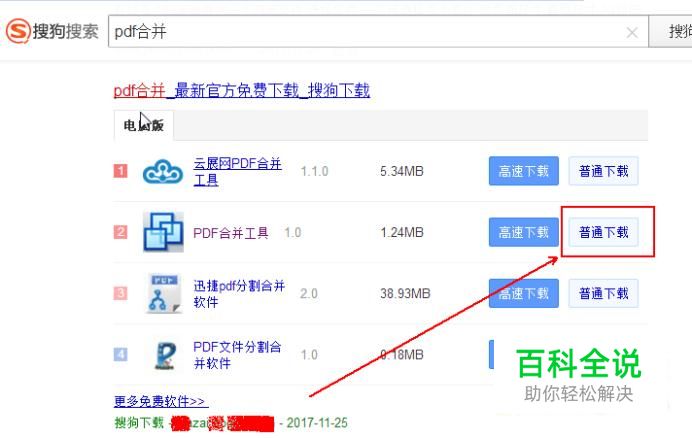The width and height of the screenshot is (692, 438).
Task: Click the 5.34MB file size text
Action: pos(402,171)
